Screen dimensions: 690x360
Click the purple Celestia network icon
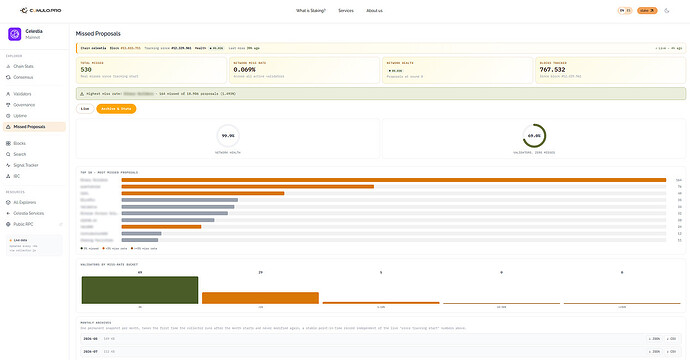15,34
